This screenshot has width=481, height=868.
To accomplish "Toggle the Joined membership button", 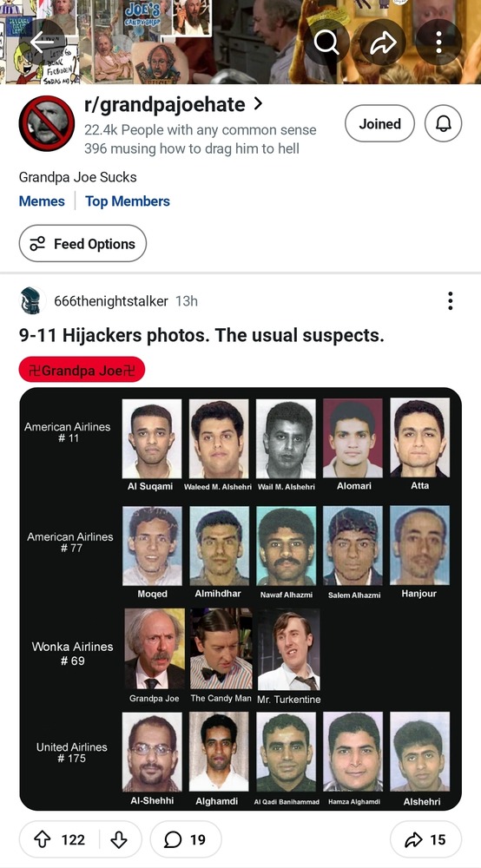I will tap(379, 123).
